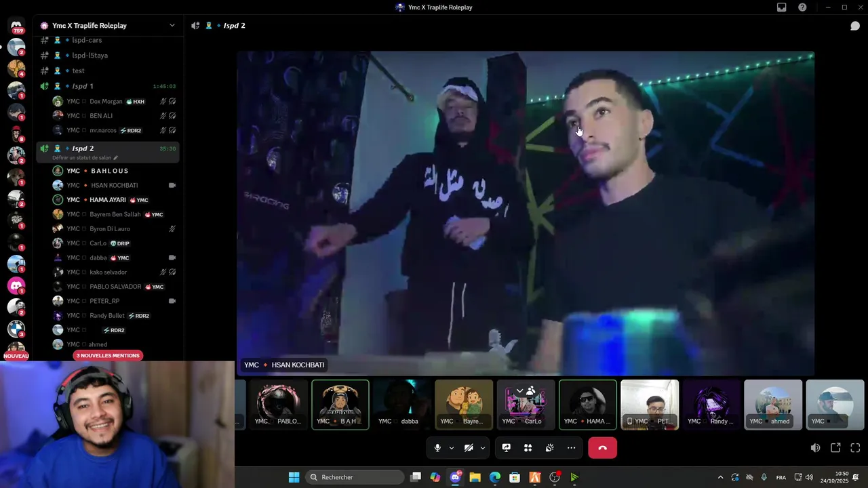Click Définir un statut de salon

(x=81, y=158)
